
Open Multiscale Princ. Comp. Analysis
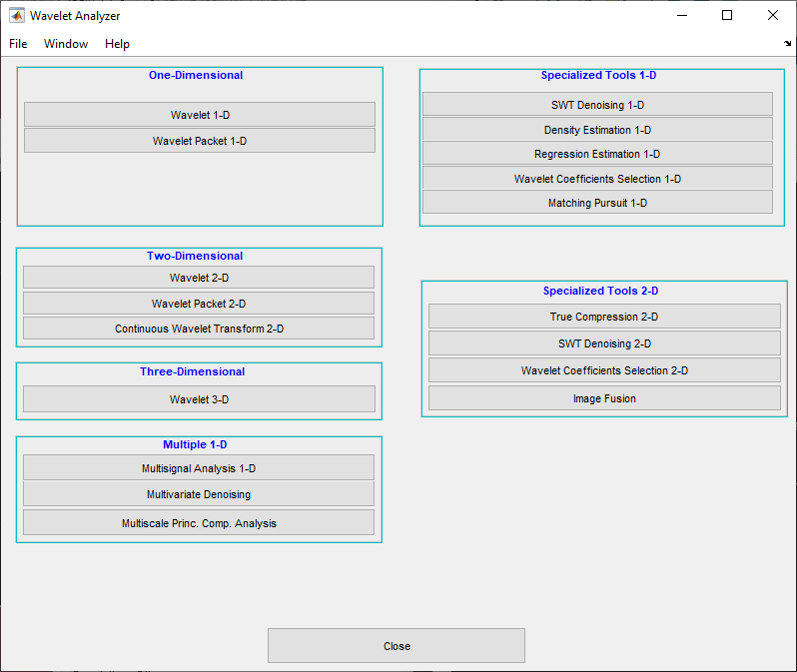[x=199, y=522]
